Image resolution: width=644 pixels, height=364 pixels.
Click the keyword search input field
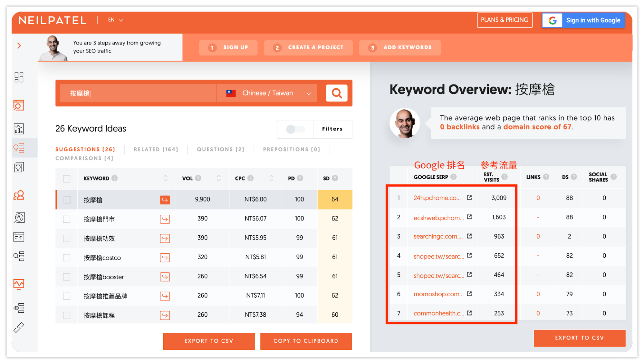pos(139,93)
